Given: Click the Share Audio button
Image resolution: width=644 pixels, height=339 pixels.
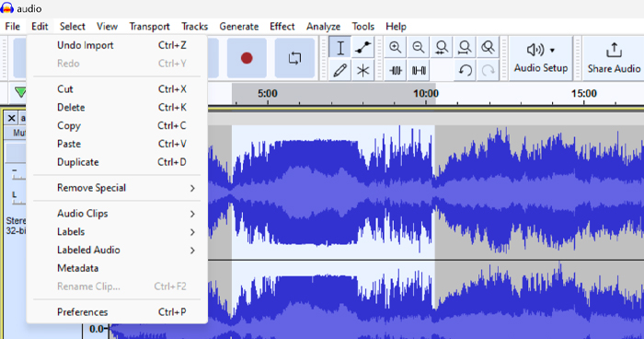Looking at the screenshot, I should point(614,58).
